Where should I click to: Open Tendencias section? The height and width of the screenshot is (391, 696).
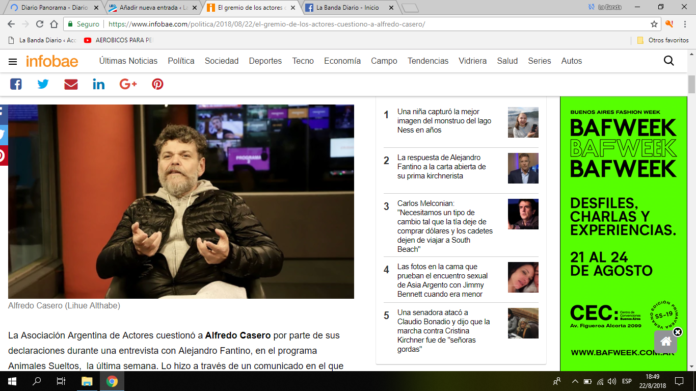click(x=428, y=61)
